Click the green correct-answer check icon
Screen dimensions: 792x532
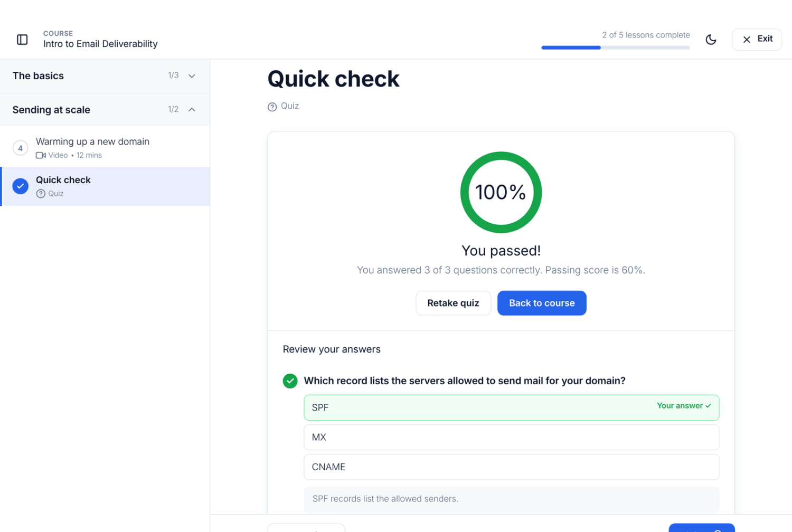pyautogui.click(x=290, y=381)
